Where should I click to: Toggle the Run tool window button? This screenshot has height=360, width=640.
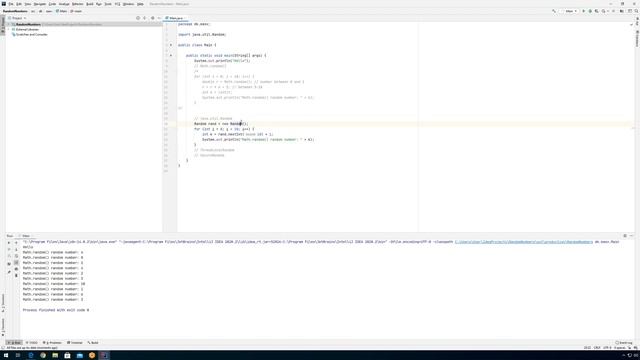[14, 343]
